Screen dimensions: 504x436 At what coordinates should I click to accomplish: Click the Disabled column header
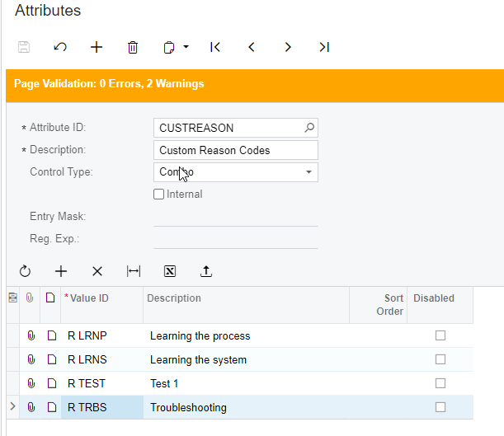440,305
